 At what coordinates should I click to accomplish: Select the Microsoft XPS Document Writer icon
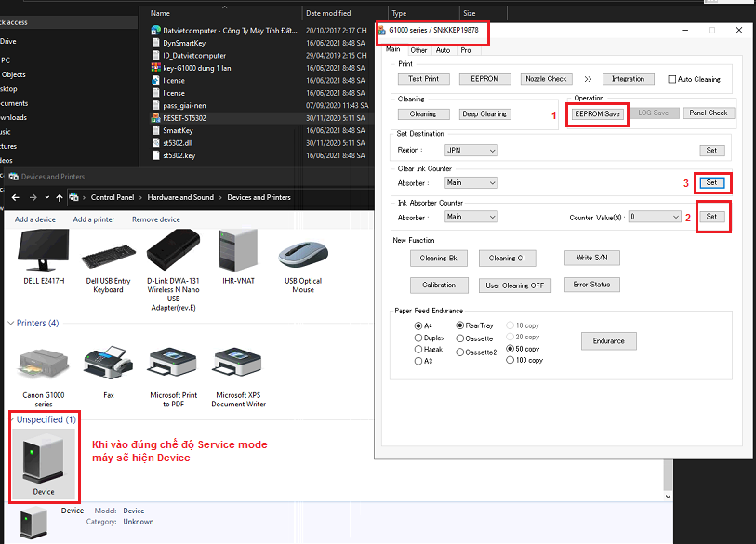[x=238, y=363]
